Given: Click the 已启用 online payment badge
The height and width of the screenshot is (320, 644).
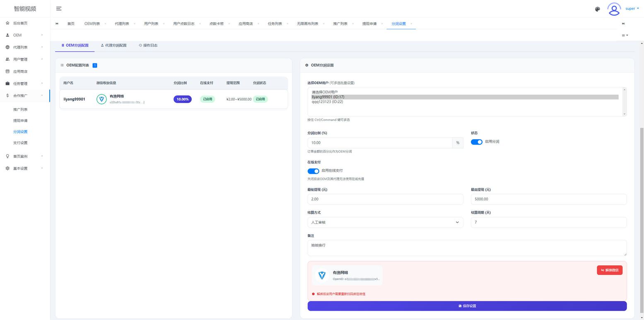Looking at the screenshot, I should tap(207, 99).
